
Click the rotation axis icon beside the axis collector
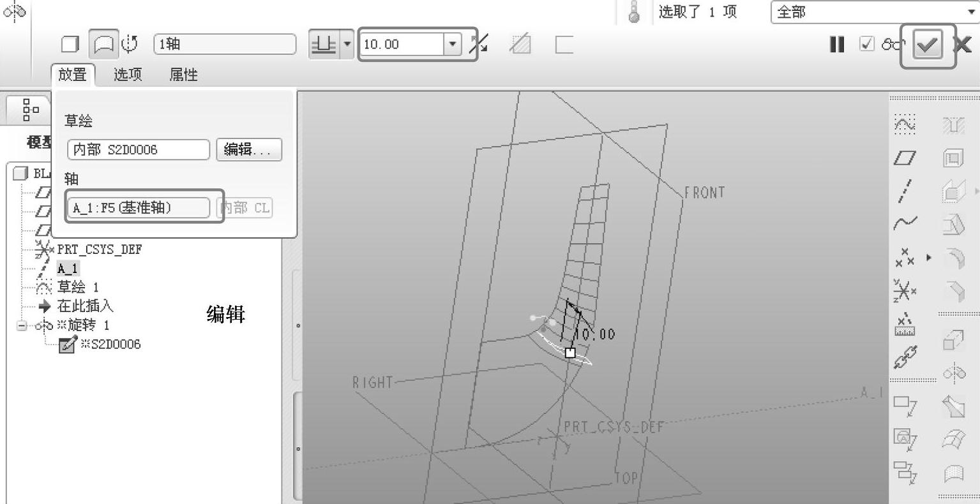tap(130, 43)
